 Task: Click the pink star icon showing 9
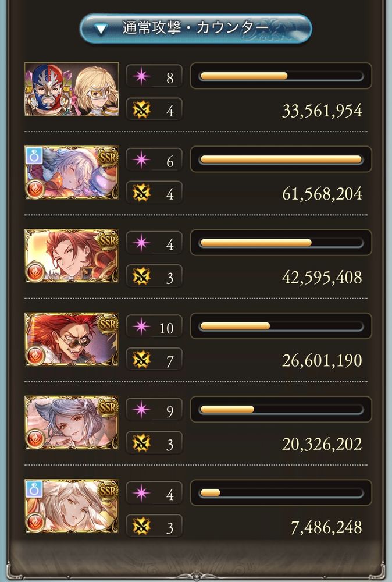click(x=141, y=410)
